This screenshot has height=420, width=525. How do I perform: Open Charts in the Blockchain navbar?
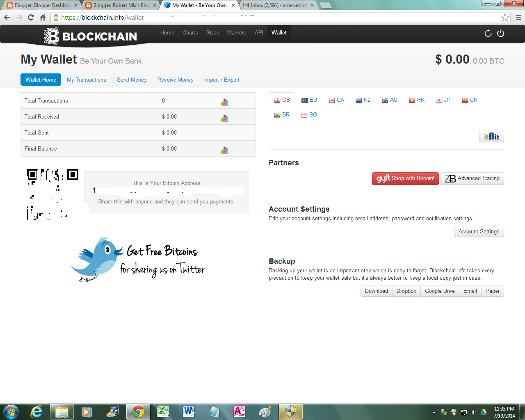tap(190, 33)
